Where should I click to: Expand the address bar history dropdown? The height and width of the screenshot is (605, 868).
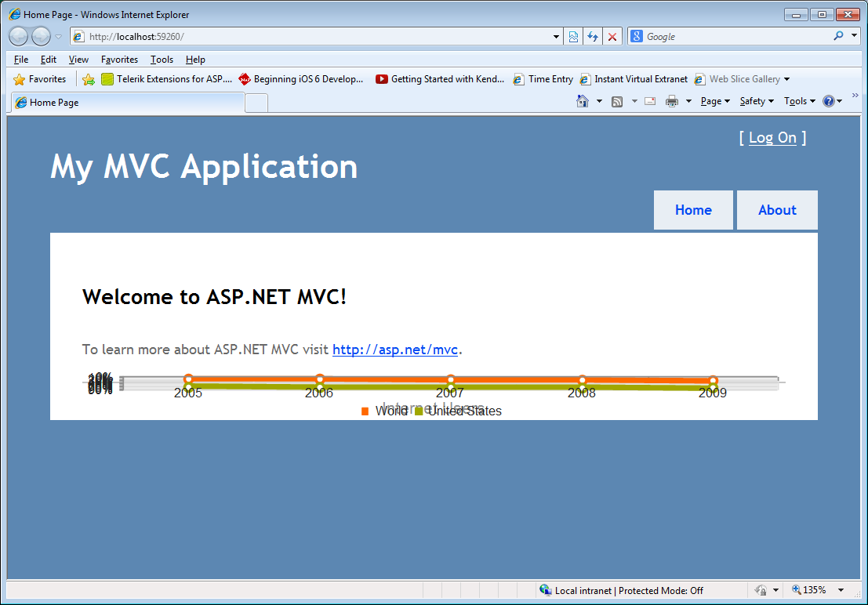[556, 37]
